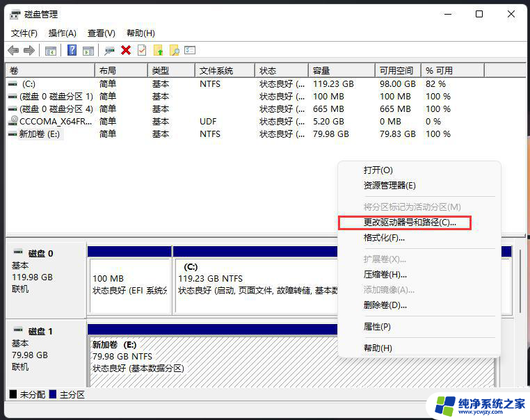Click the connect disk drive toolbar icon
This screenshot has width=530, height=420.
(x=109, y=51)
